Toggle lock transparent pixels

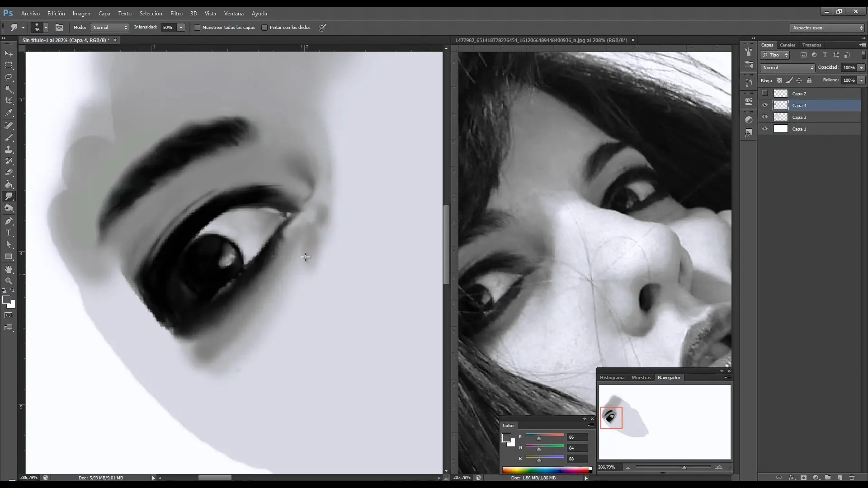pyautogui.click(x=779, y=80)
